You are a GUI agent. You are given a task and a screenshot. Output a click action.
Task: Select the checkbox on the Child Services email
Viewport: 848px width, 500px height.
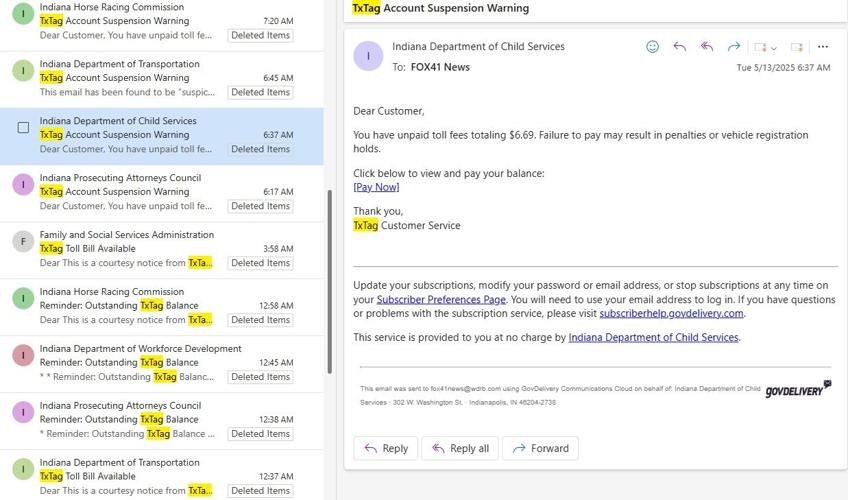point(23,128)
